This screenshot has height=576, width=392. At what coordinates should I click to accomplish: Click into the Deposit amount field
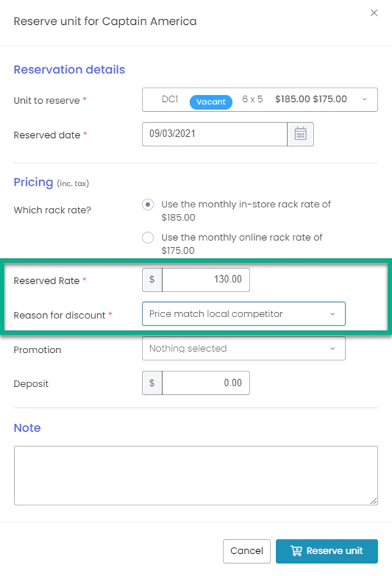click(205, 383)
